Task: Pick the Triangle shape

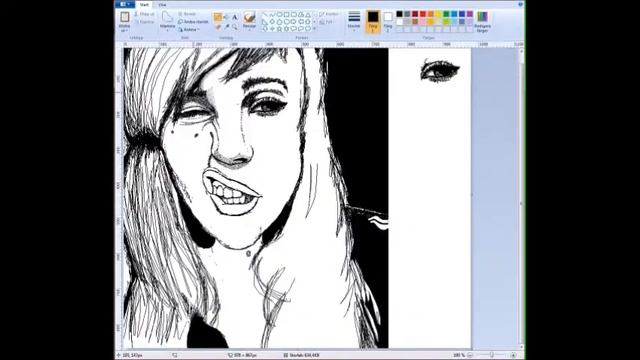Action: [308, 15]
